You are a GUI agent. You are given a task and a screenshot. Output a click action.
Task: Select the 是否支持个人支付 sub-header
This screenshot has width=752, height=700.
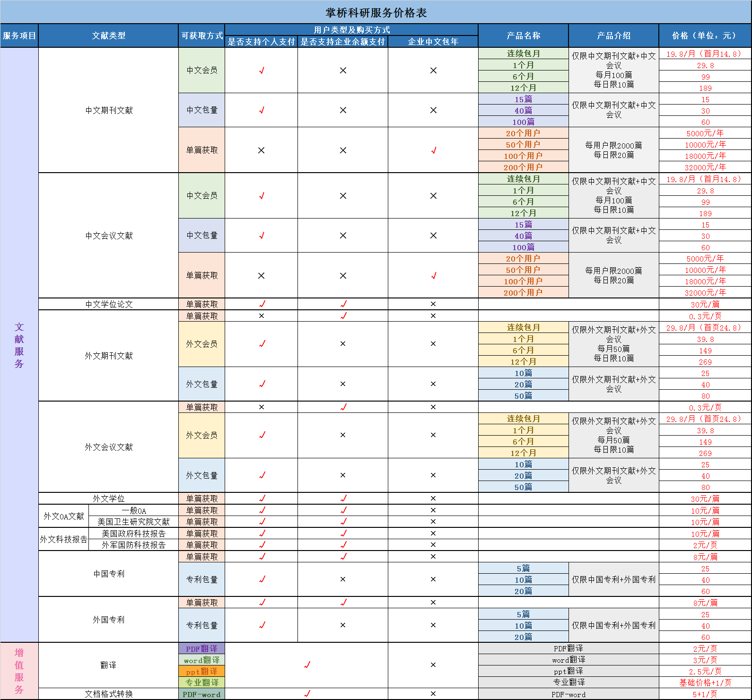tap(261, 42)
